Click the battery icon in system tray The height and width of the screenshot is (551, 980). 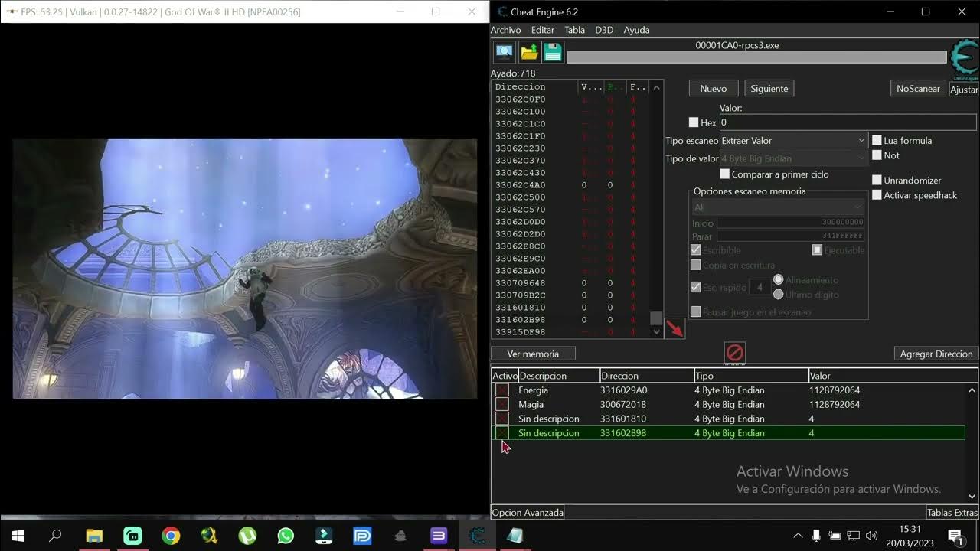click(835, 536)
